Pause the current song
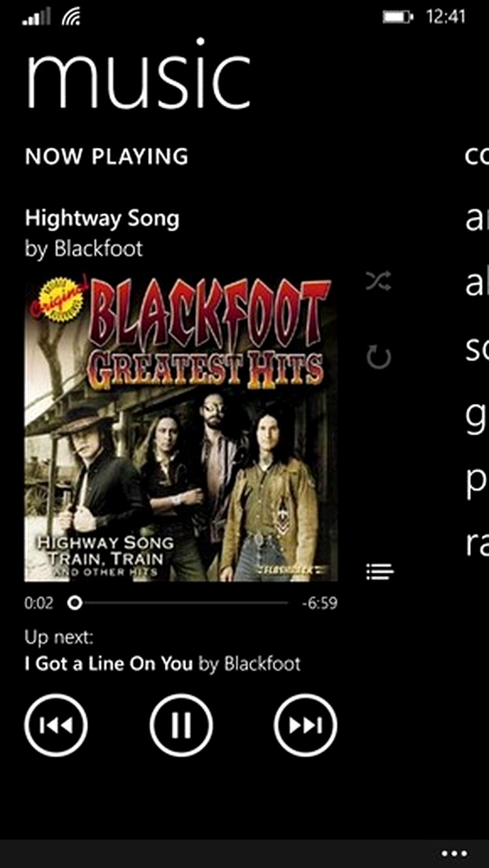This screenshot has height=868, width=489. [181, 725]
